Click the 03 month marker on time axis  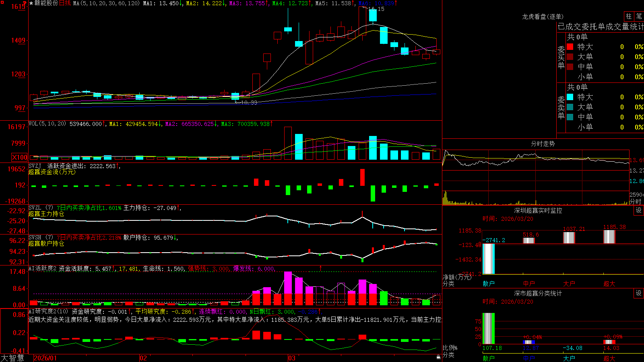pos(292,358)
